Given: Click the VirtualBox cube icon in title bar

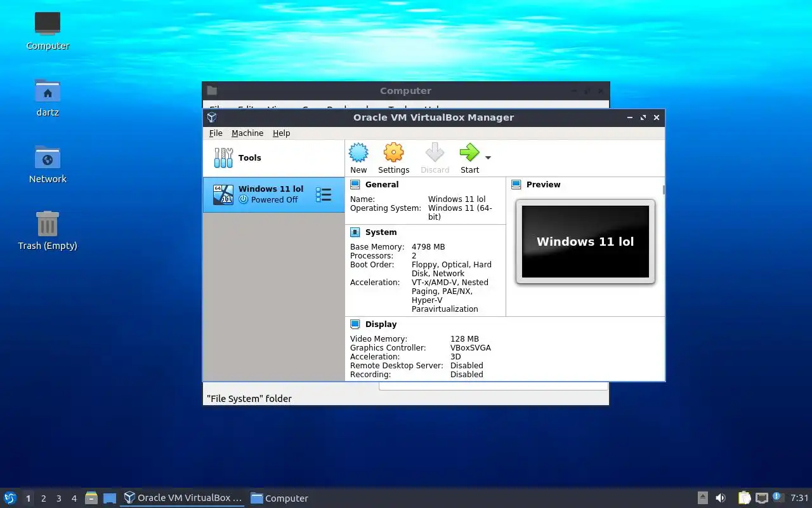Looking at the screenshot, I should (212, 117).
